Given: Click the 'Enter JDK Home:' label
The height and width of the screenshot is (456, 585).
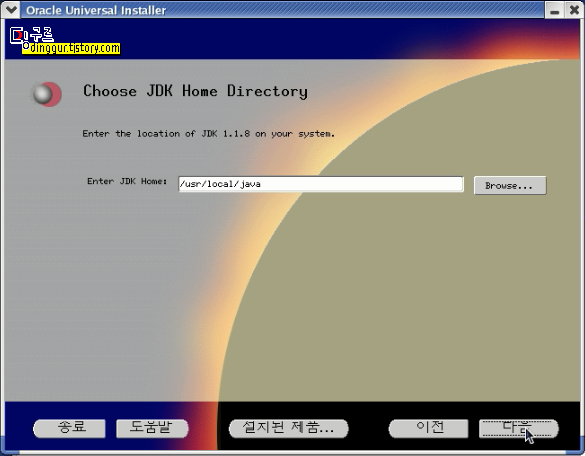Looking at the screenshot, I should [x=127, y=181].
